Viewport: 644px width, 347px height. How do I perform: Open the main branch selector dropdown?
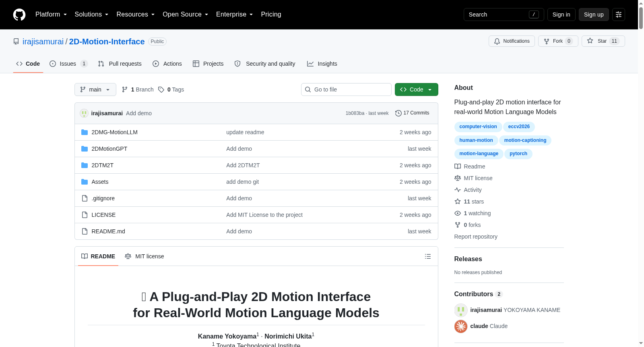(95, 89)
